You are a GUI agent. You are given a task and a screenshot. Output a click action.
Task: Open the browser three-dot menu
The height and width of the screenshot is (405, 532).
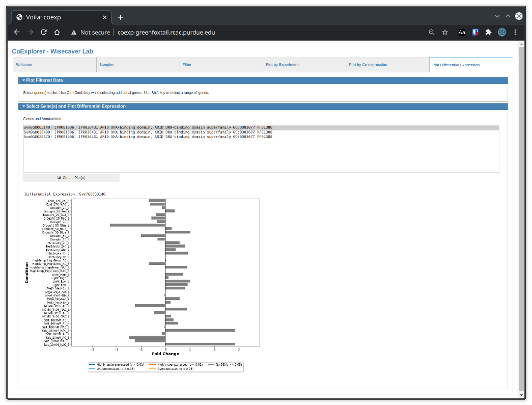coord(515,32)
